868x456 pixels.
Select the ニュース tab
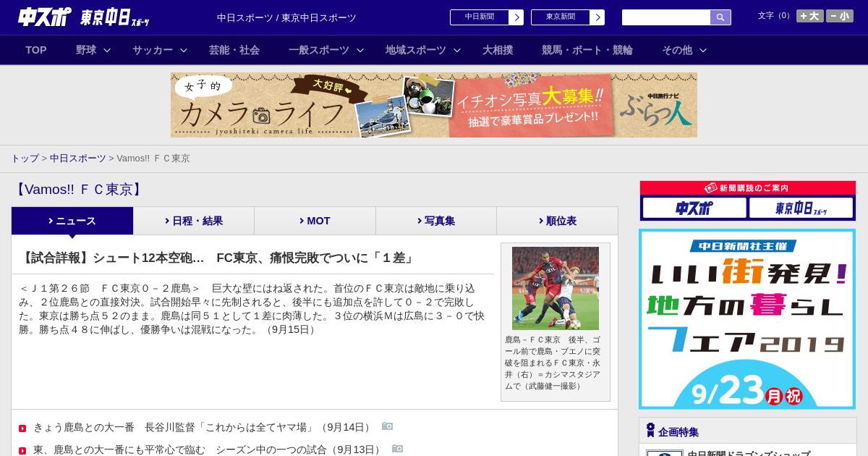(x=72, y=221)
